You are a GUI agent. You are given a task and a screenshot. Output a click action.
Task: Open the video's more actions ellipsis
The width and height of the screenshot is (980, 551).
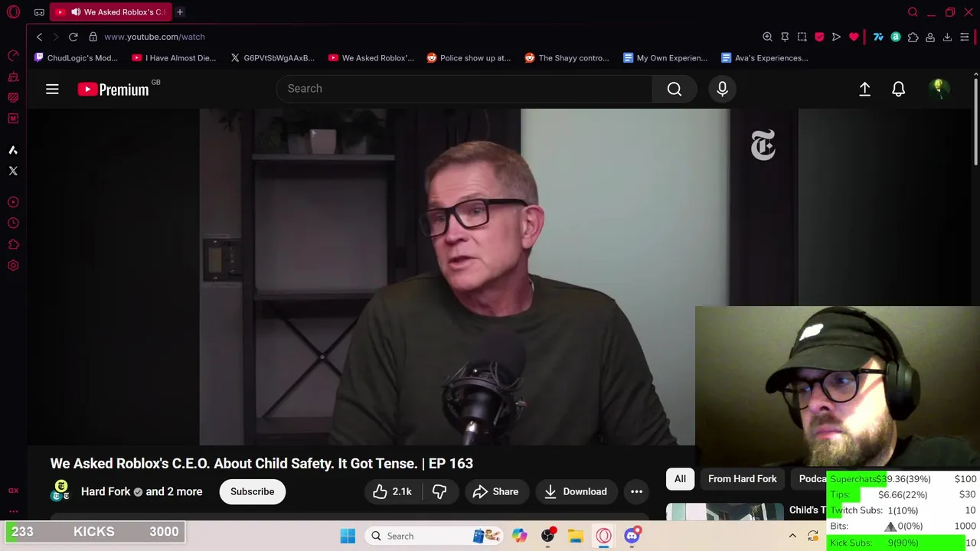tap(636, 491)
